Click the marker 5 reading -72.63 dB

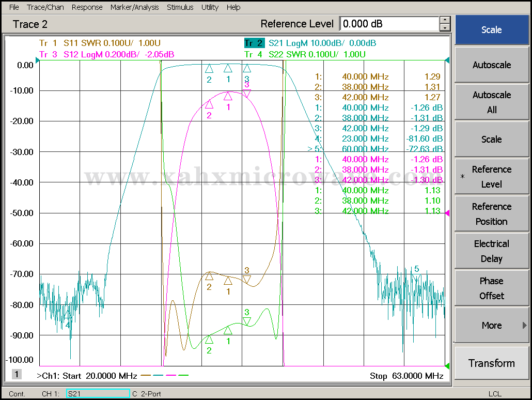(424, 149)
